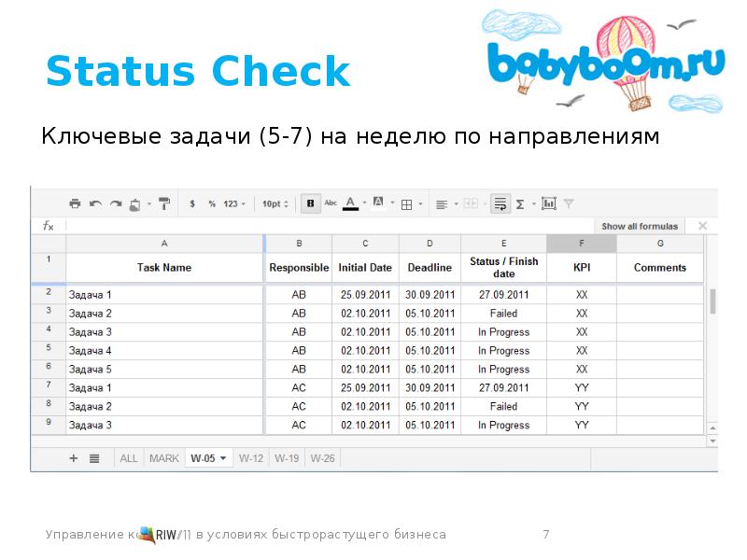Add a new sheet with plus button
The image size is (747, 560).
[x=74, y=458]
